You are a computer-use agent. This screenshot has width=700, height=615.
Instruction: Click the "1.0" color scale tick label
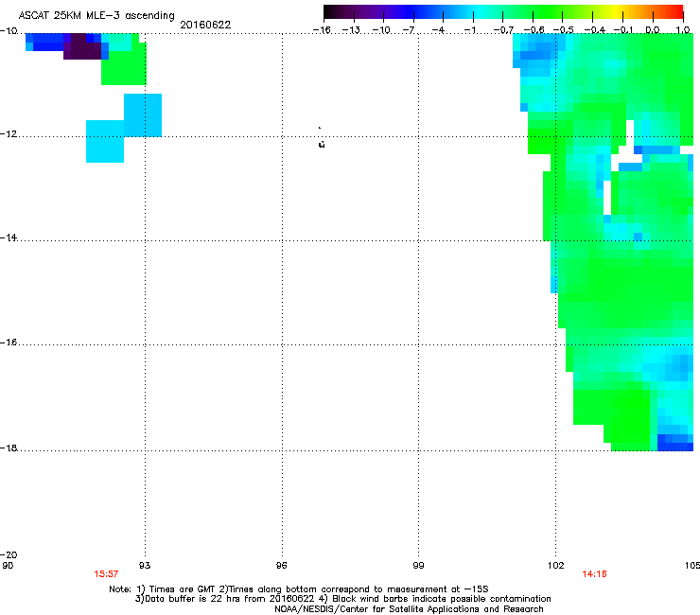tap(683, 30)
